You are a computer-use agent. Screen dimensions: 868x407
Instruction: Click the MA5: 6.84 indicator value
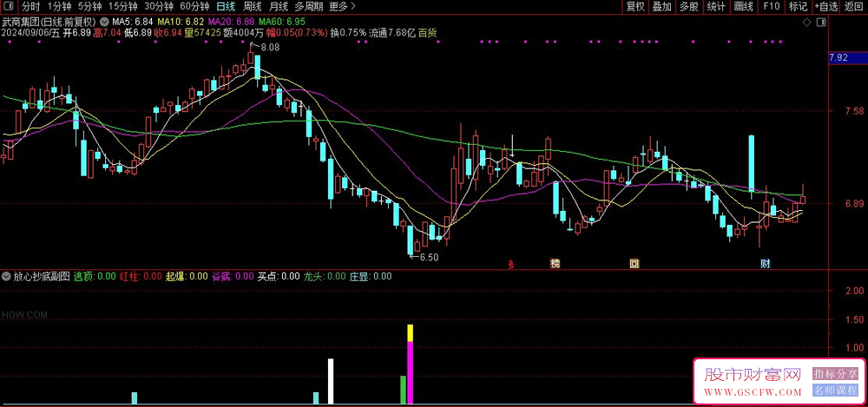(132, 22)
